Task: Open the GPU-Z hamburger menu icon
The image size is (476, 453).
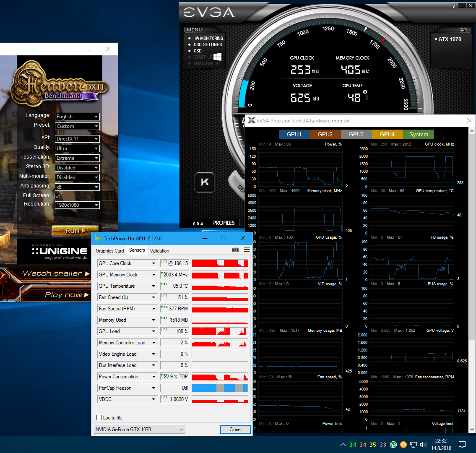Action: pos(247,250)
